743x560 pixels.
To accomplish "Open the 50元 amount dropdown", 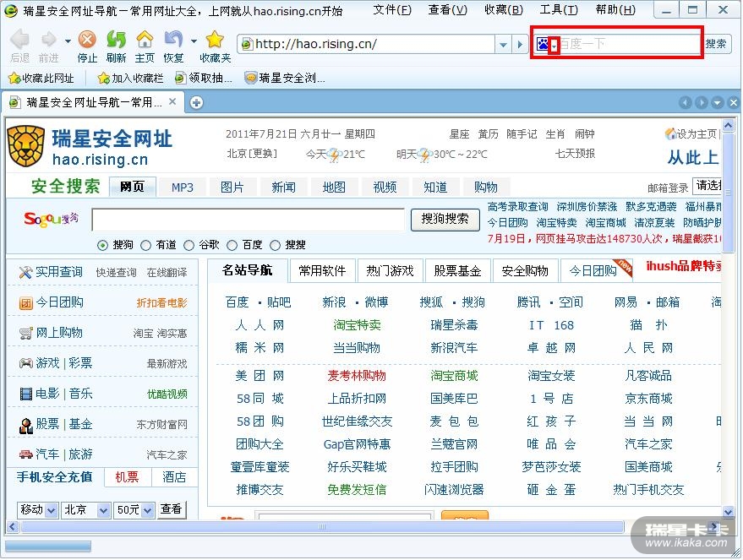I will coord(147,511).
